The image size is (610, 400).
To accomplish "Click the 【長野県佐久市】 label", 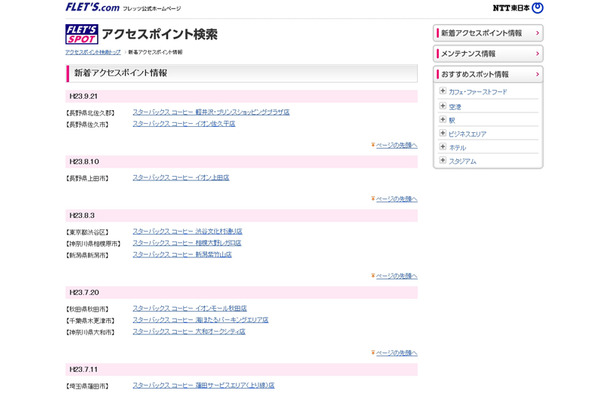I will 88,125.
